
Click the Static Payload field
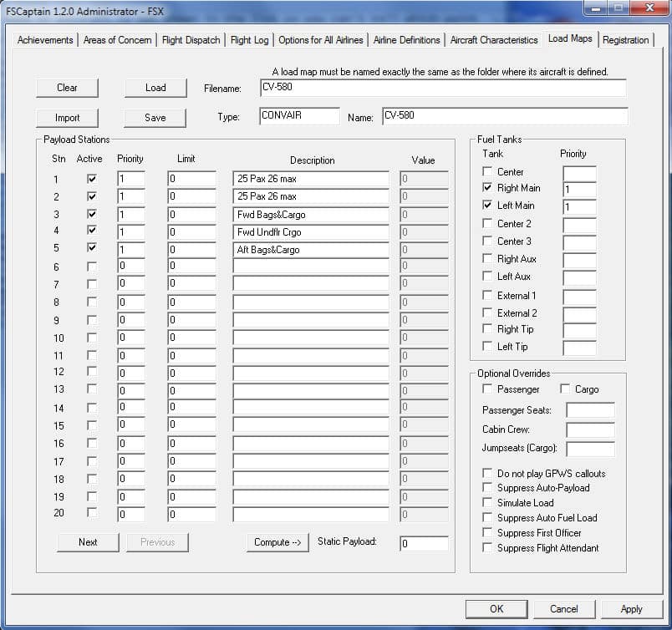point(424,543)
